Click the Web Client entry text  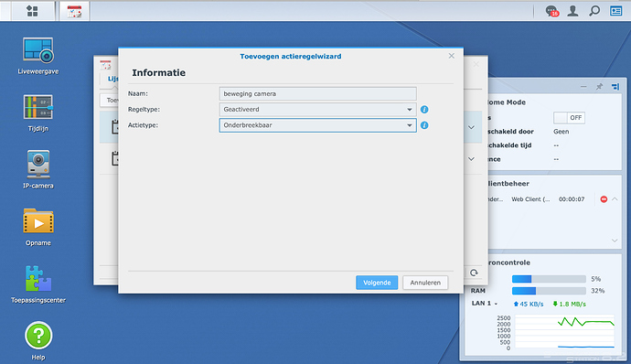pos(530,199)
